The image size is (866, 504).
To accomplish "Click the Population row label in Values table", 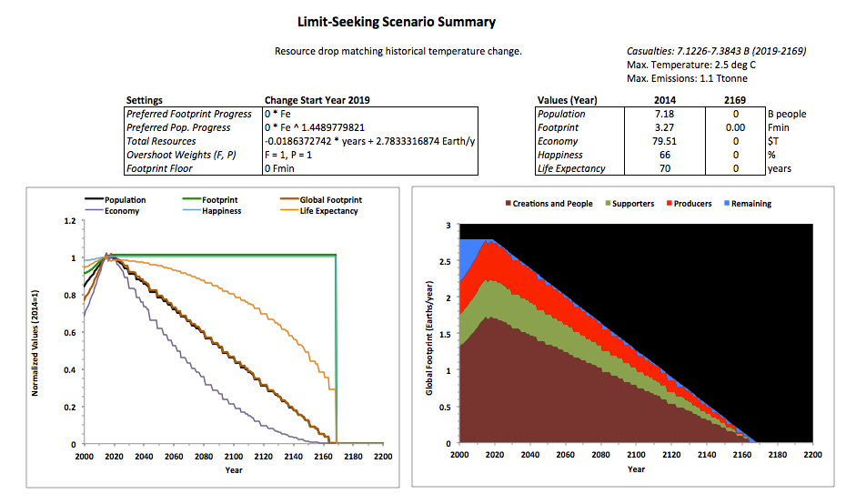I will [x=561, y=114].
